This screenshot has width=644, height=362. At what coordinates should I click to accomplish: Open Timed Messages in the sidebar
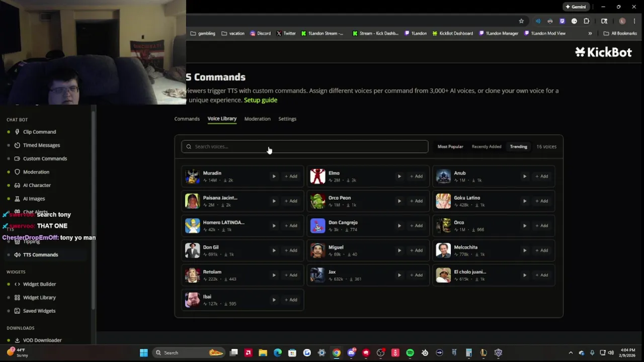coord(41,145)
